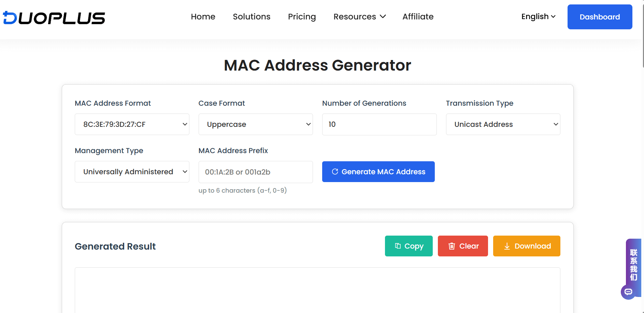Go to the Home menu item

203,17
